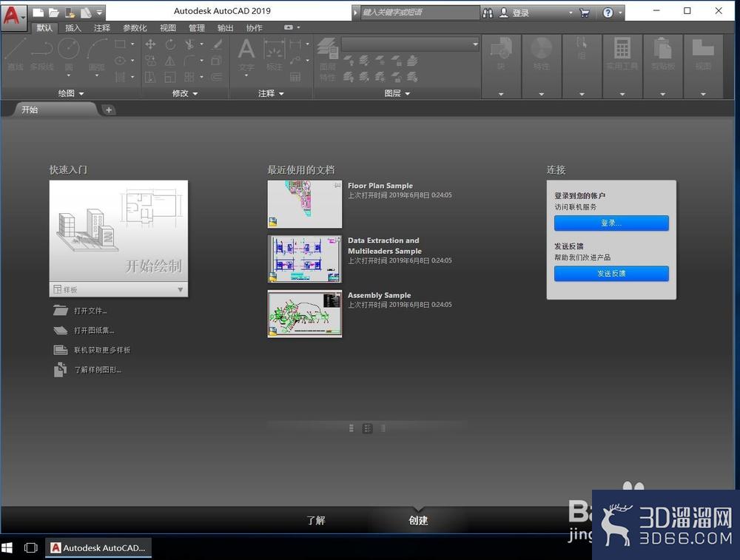Open the Floor Plan Sample thumbnail
This screenshot has height=560, width=740.
pos(304,204)
